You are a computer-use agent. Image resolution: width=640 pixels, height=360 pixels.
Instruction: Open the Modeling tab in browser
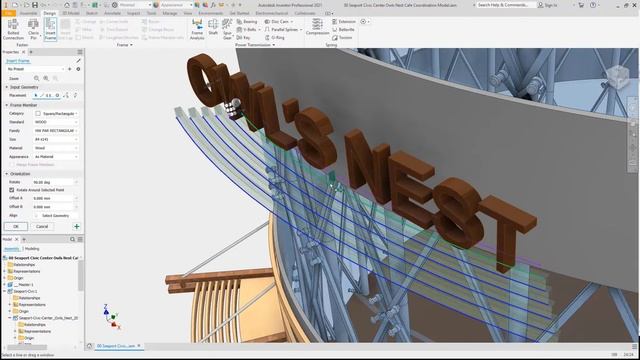pos(32,249)
